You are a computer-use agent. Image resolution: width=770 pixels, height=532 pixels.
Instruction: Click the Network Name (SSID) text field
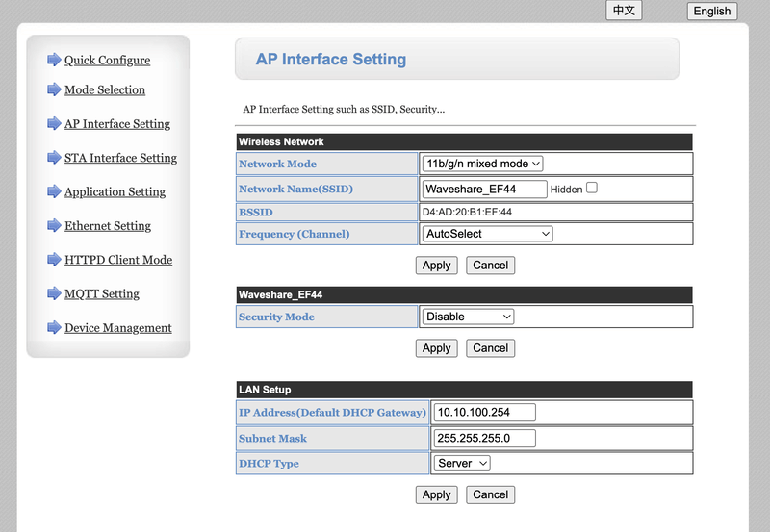(484, 189)
